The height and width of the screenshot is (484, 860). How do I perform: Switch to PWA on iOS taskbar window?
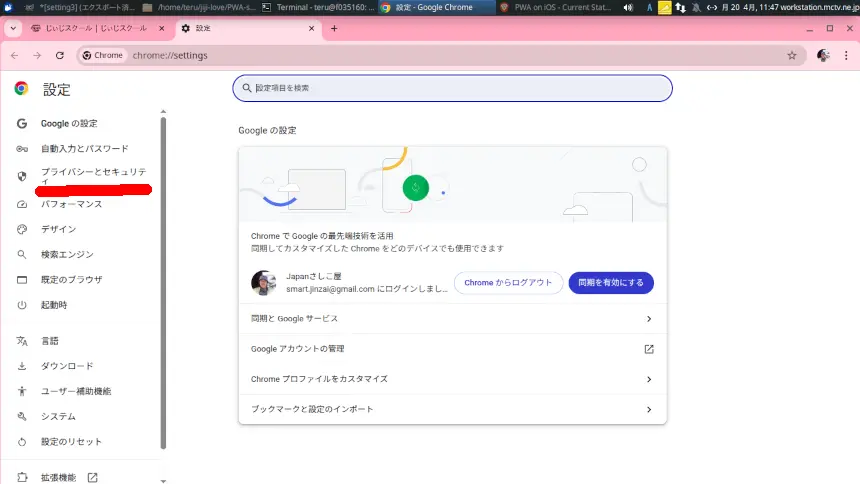tap(556, 7)
